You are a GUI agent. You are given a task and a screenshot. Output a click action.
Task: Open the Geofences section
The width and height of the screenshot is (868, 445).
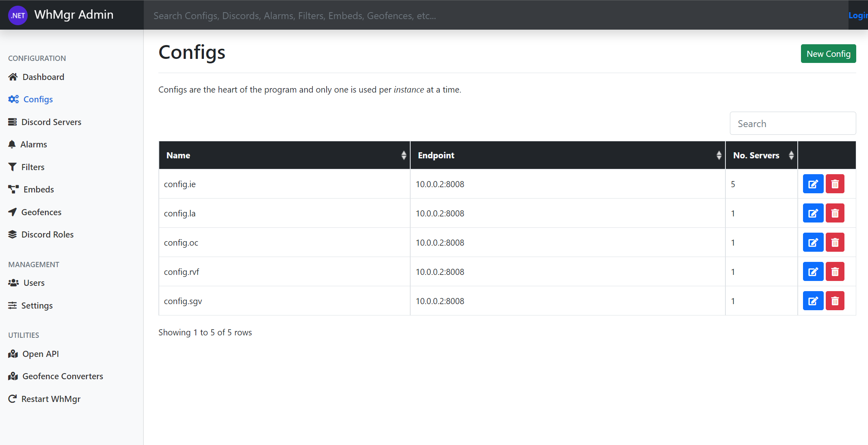(x=41, y=212)
